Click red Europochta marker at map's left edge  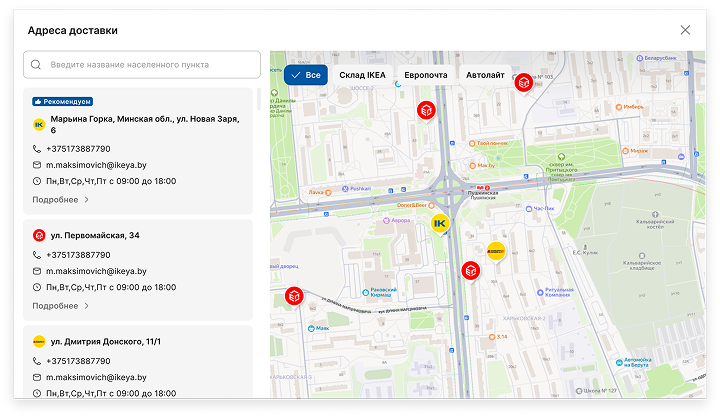(294, 297)
